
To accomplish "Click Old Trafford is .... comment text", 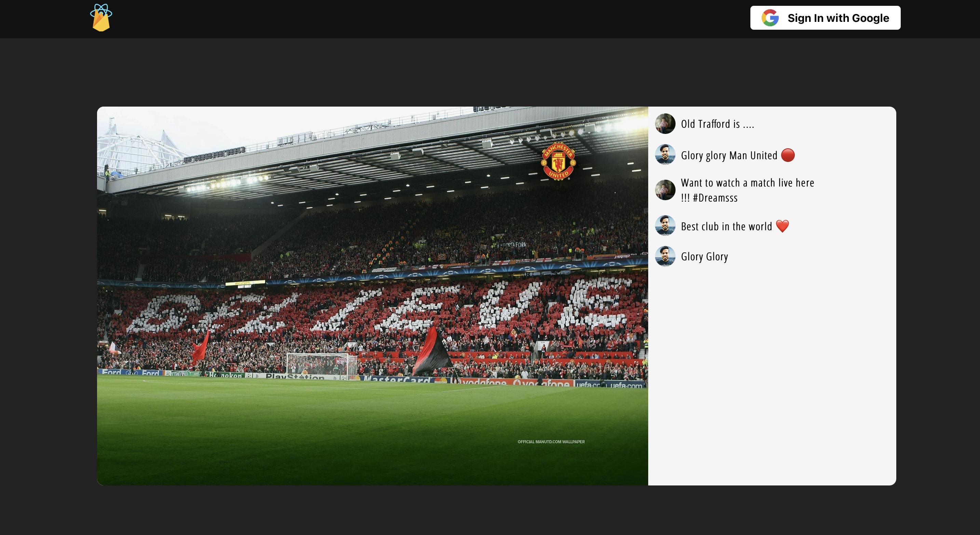I will click(x=718, y=124).
